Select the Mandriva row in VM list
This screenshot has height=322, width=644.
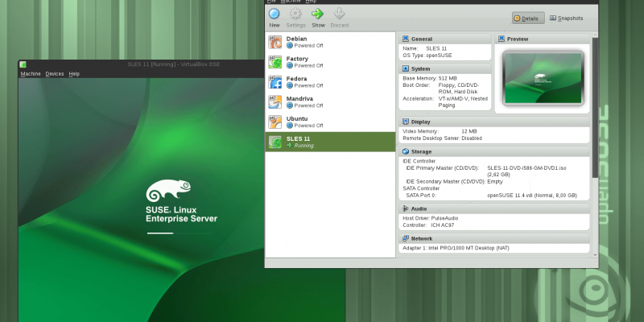tap(330, 102)
